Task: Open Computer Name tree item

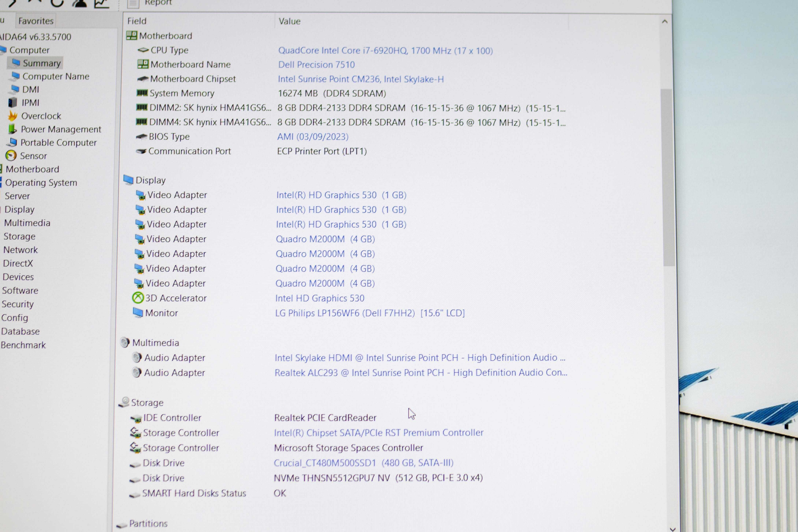Action: click(x=56, y=76)
